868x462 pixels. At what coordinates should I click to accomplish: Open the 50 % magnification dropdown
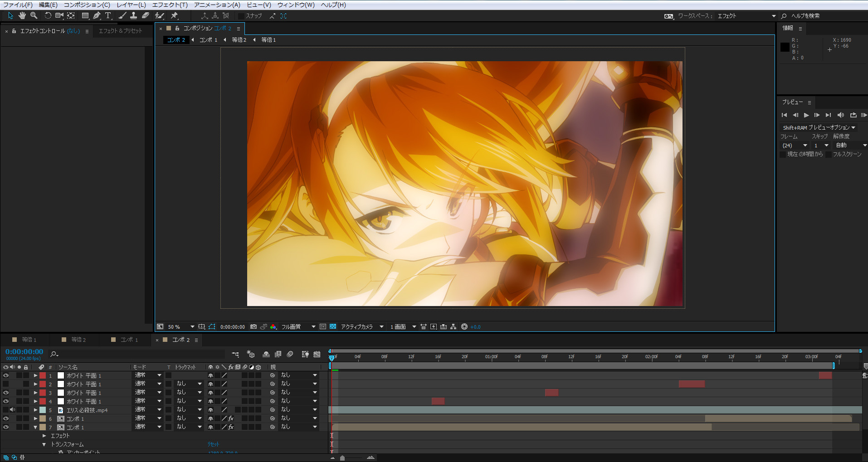click(x=181, y=326)
